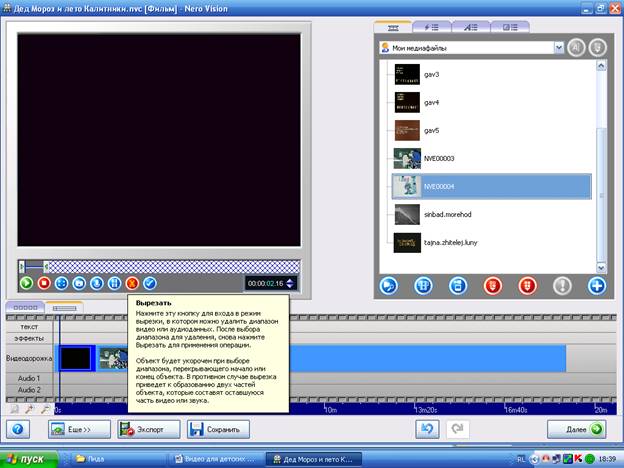624x468 pixels.
Task: Increase the timecode with the stepper arrows
Action: [290, 281]
